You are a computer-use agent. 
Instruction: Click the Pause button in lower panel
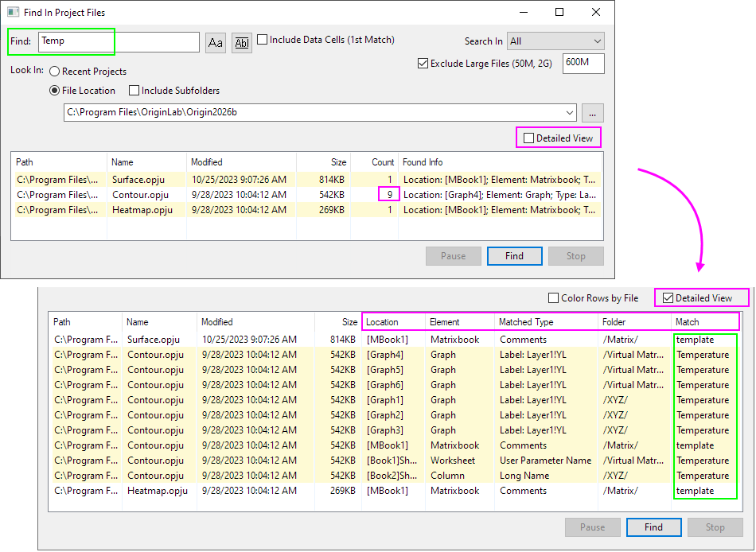coord(593,527)
